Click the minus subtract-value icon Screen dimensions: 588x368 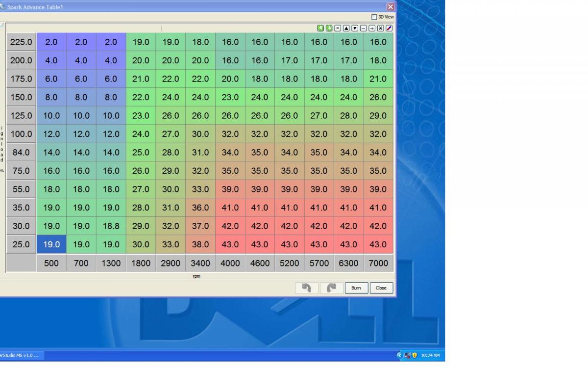point(363,28)
